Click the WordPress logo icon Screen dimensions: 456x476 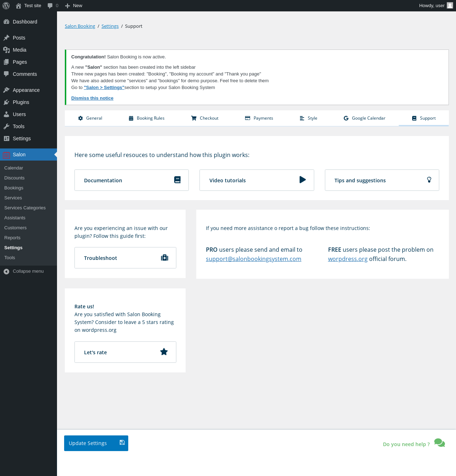tap(6, 6)
